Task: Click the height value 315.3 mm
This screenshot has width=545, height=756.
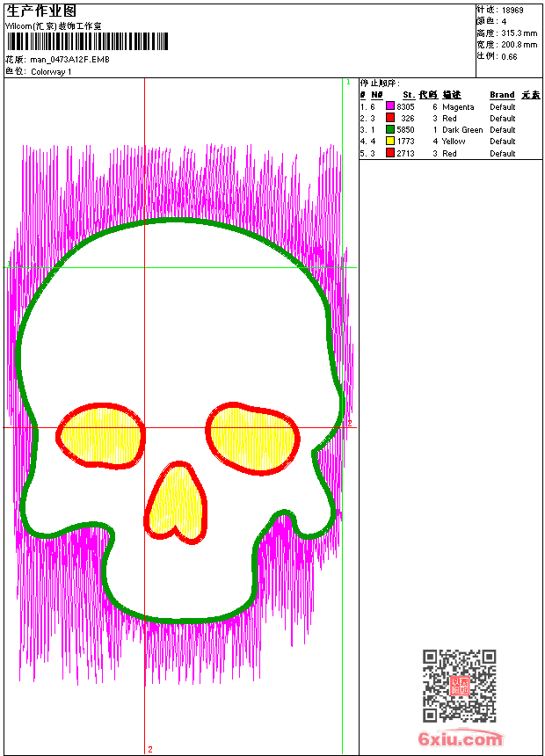Action: click(x=519, y=33)
